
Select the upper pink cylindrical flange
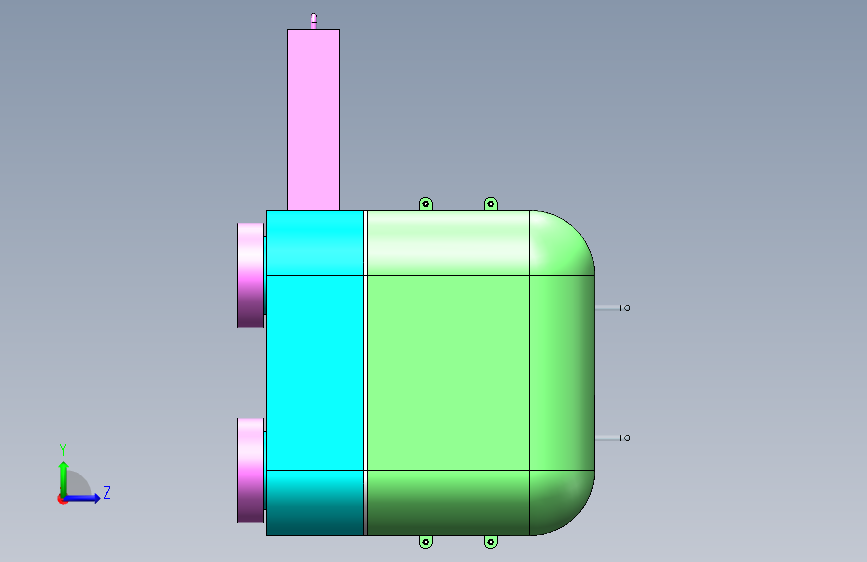(250, 275)
